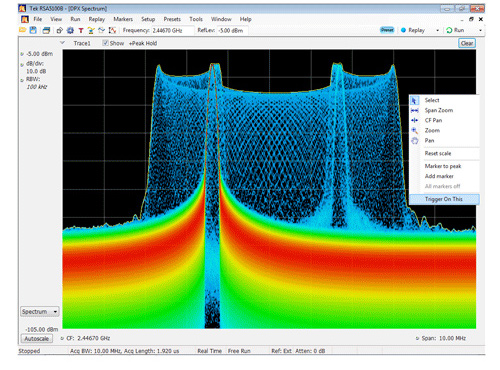This screenshot has width=500, height=370.
Task: Open the Replay menu
Action: pyautogui.click(x=97, y=19)
